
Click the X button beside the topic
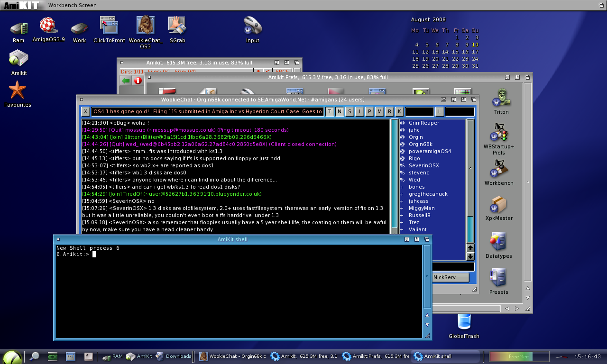click(x=85, y=111)
